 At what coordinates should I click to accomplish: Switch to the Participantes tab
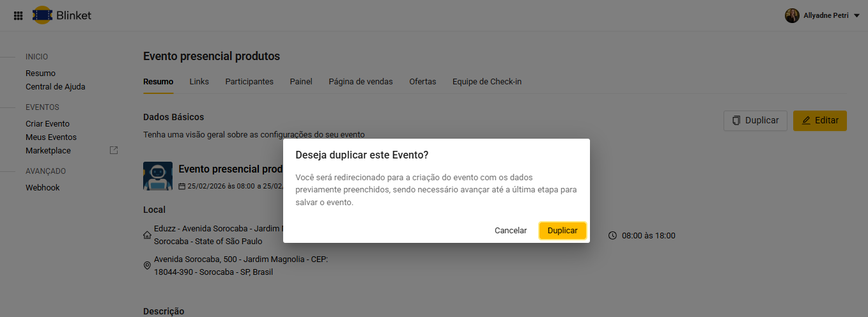(x=249, y=82)
